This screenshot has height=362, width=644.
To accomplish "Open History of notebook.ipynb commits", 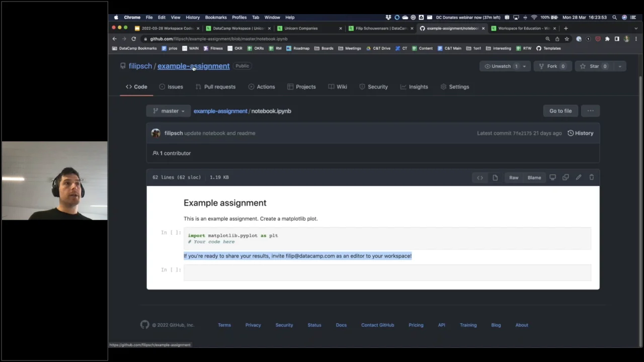I will [x=580, y=133].
